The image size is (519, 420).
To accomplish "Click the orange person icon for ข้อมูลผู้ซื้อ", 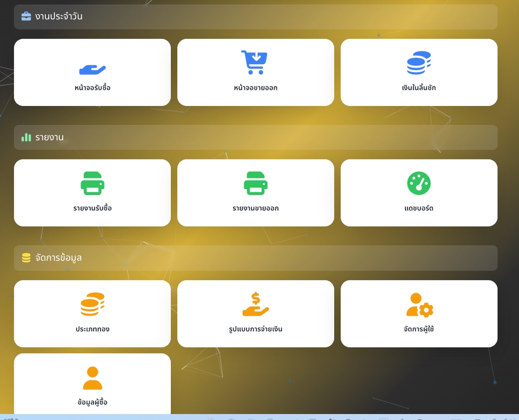I will 92,378.
